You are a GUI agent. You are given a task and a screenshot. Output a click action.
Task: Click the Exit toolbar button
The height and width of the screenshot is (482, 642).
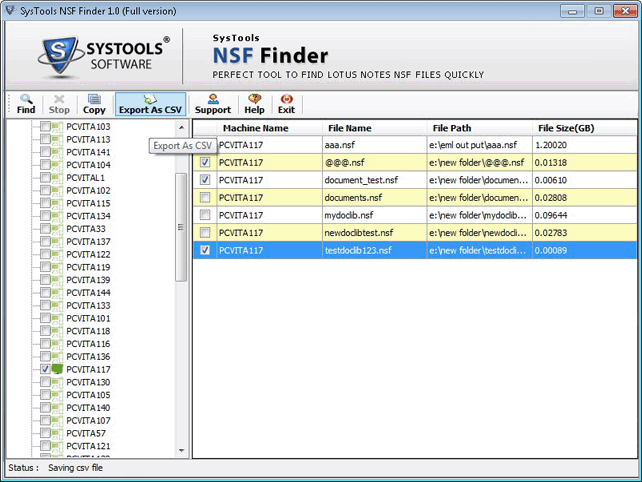286,104
